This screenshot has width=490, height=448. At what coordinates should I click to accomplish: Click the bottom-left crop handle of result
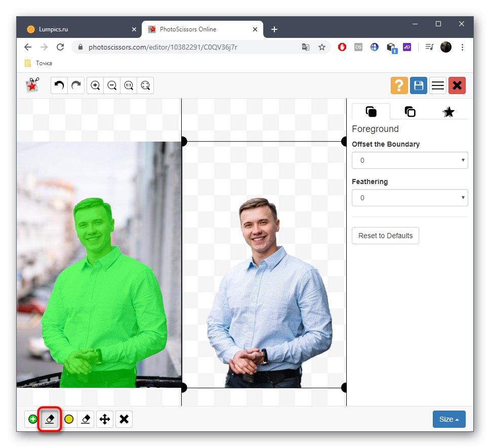click(184, 388)
